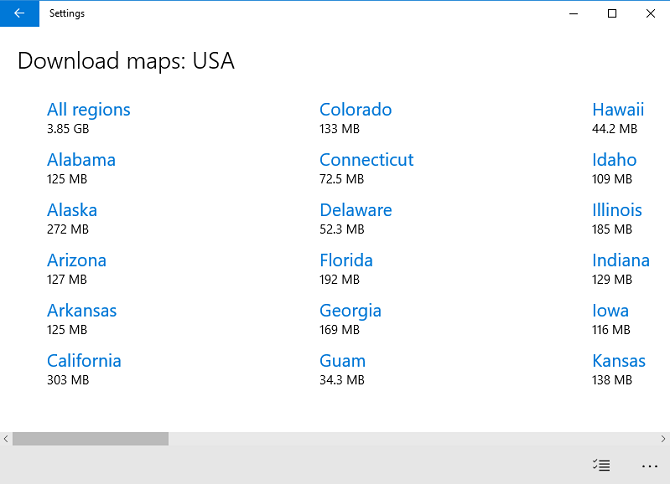Image resolution: width=670 pixels, height=484 pixels.
Task: Download the Colorado map
Action: point(356,110)
